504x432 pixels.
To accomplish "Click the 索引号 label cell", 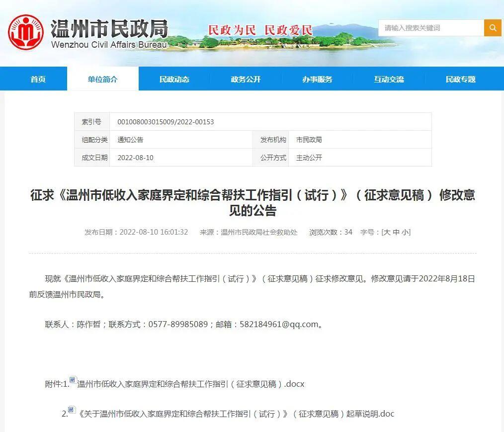I will pos(92,122).
